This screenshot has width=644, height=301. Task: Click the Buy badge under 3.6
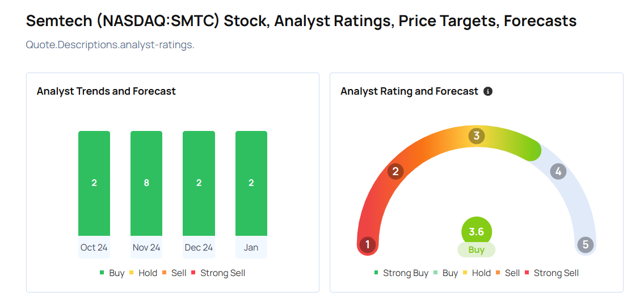tap(477, 250)
